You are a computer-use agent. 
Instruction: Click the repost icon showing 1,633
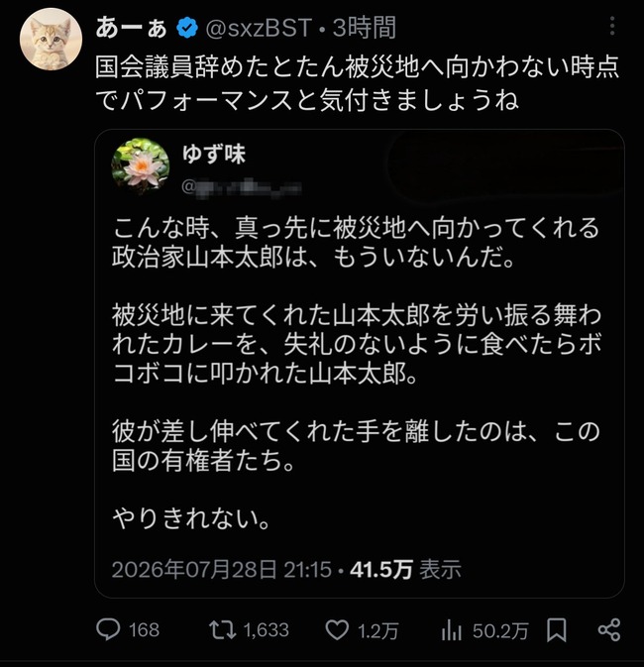coord(222,630)
